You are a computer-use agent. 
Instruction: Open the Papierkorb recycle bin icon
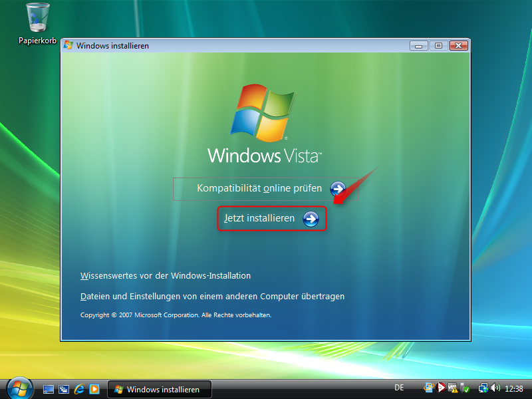pos(37,24)
